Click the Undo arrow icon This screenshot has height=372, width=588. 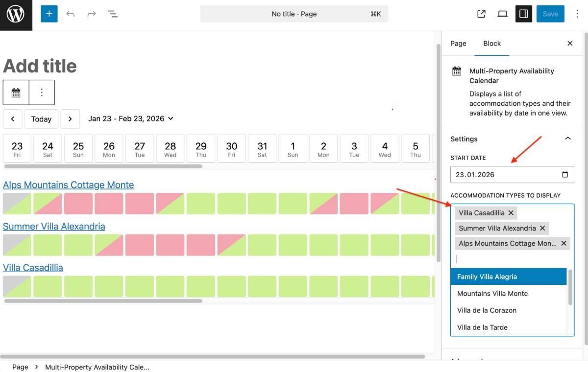[x=70, y=14]
